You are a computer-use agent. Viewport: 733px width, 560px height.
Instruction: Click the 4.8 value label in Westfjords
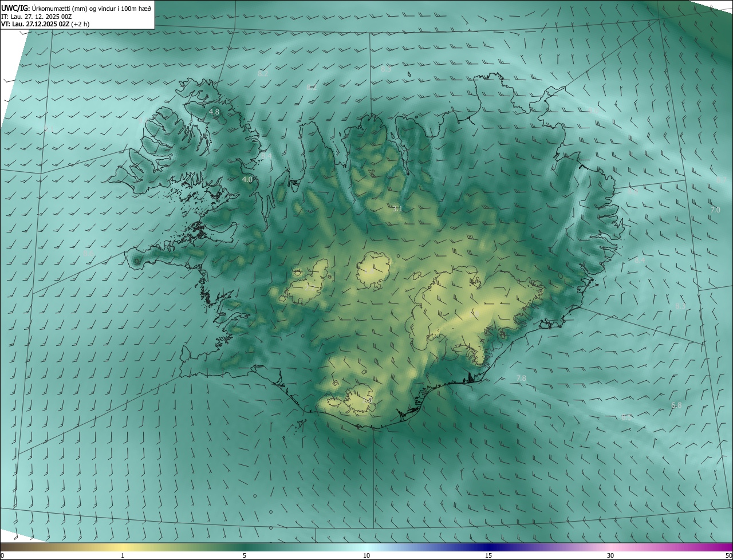[x=214, y=112]
